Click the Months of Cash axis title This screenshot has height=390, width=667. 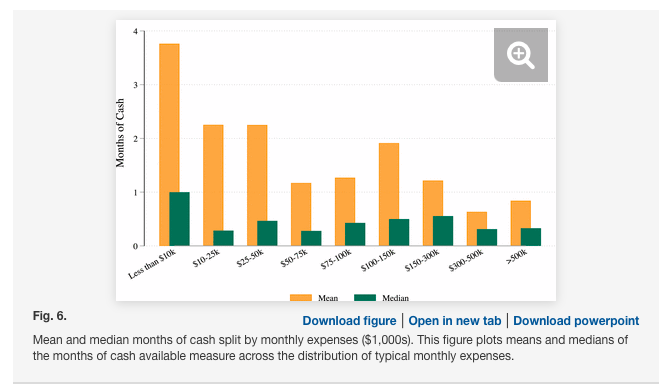point(120,133)
